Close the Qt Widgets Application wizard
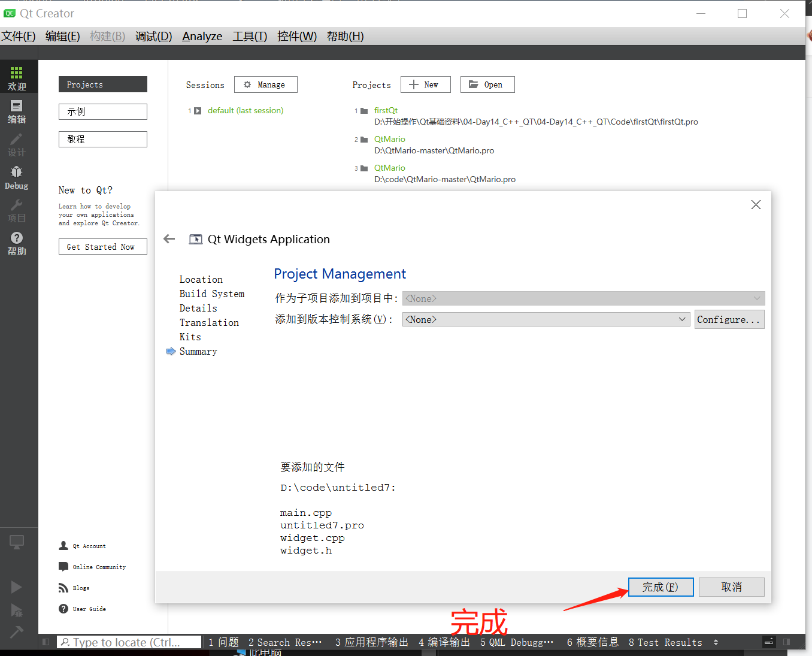This screenshot has width=812, height=656. click(x=756, y=205)
